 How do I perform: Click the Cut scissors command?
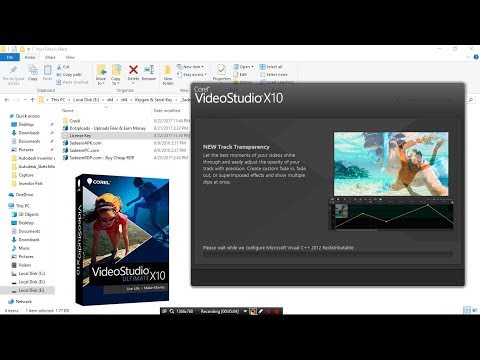(63, 67)
